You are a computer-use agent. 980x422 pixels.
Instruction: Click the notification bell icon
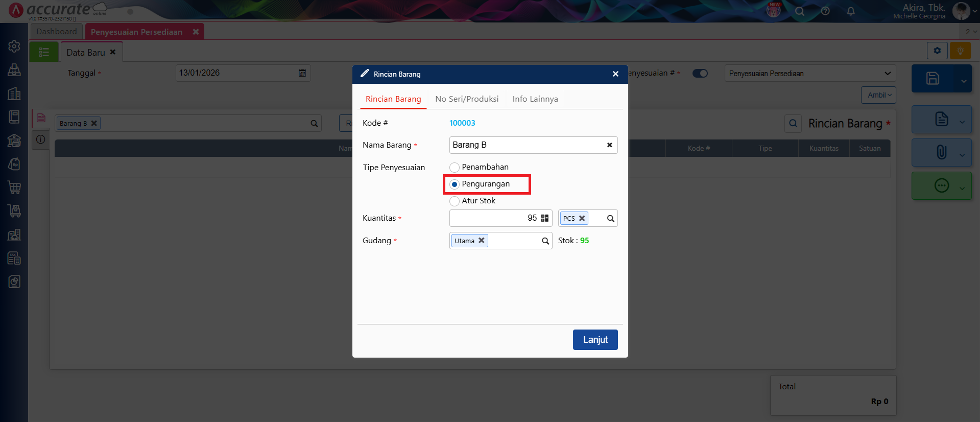(850, 11)
